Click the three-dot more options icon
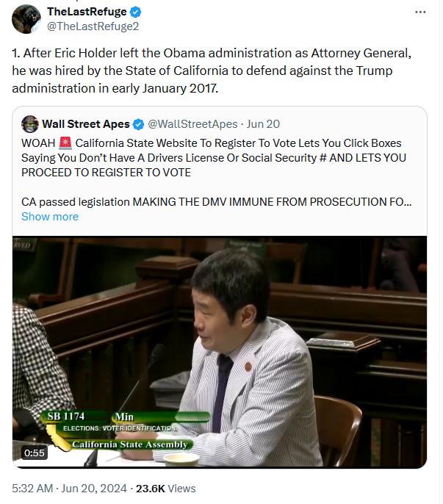443x504 pixels. 420,12
